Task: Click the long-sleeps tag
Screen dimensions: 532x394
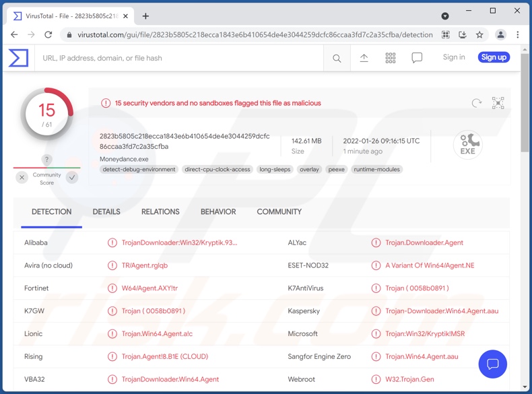Action: click(x=275, y=169)
